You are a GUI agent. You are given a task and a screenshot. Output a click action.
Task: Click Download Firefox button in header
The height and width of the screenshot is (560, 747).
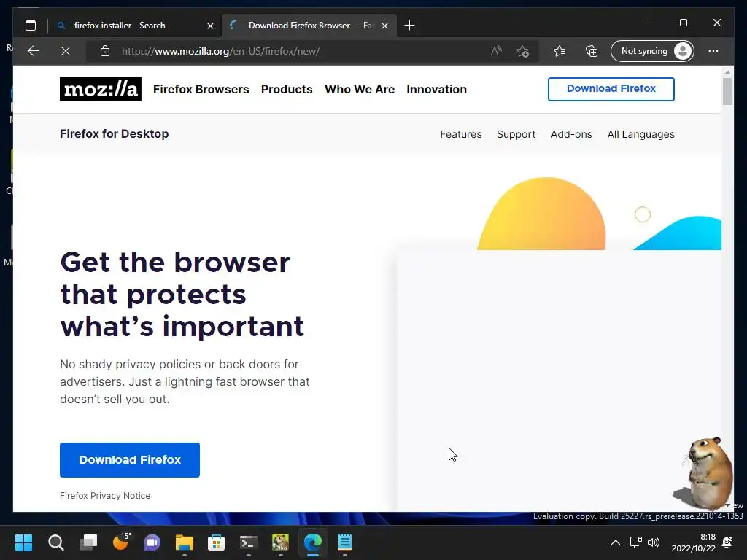611,89
